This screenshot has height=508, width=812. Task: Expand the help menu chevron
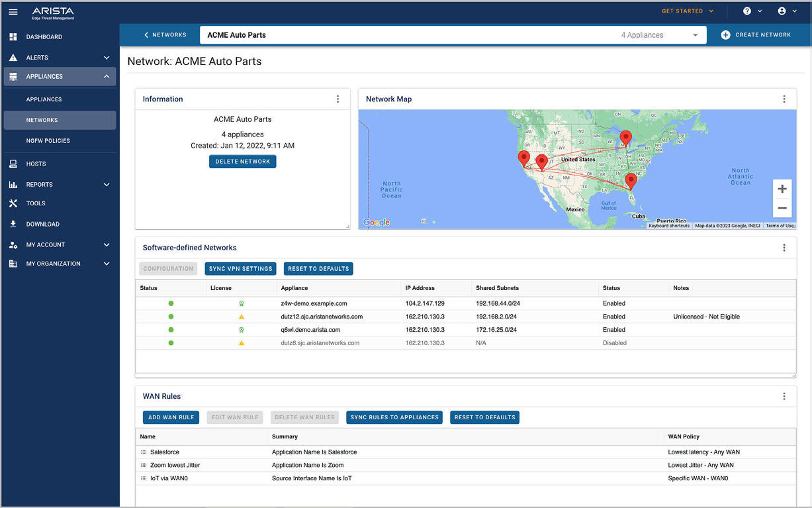click(760, 11)
